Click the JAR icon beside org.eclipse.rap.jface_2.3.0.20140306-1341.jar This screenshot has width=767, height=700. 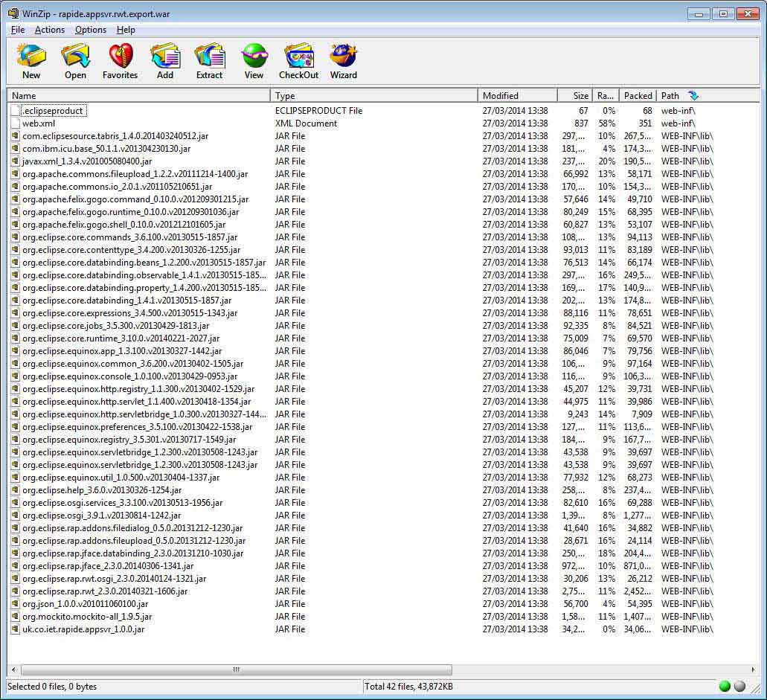tap(15, 565)
